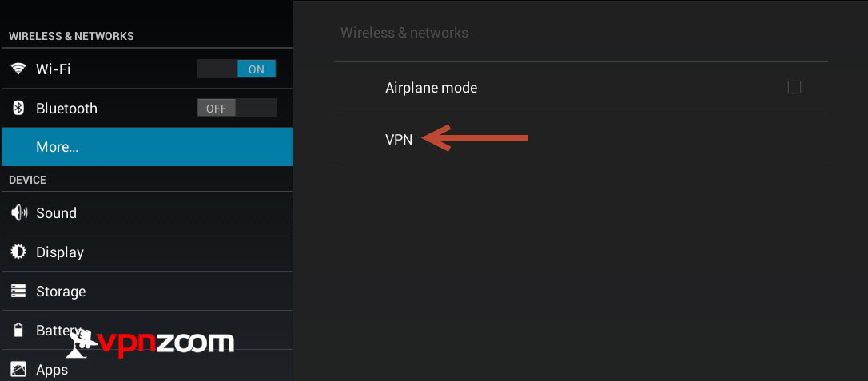
Task: Tap the Apps picture icon
Action: 19,369
